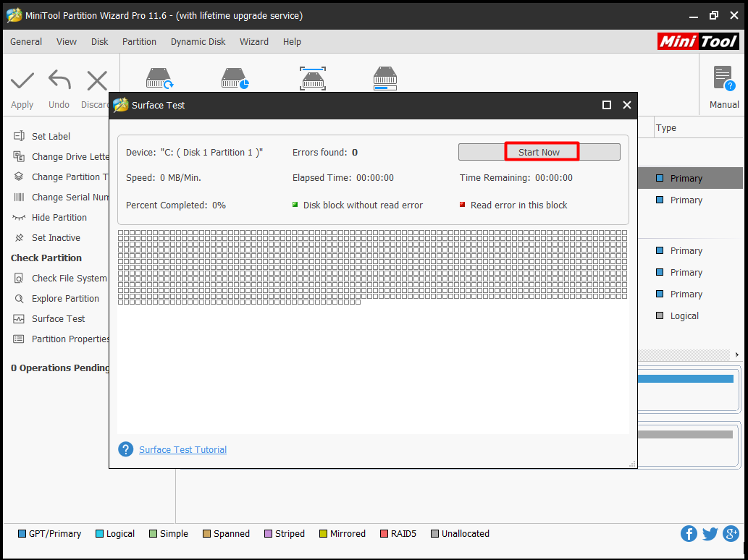This screenshot has height=560, width=748.
Task: Open the Dynamic Disk menu
Action: (198, 41)
